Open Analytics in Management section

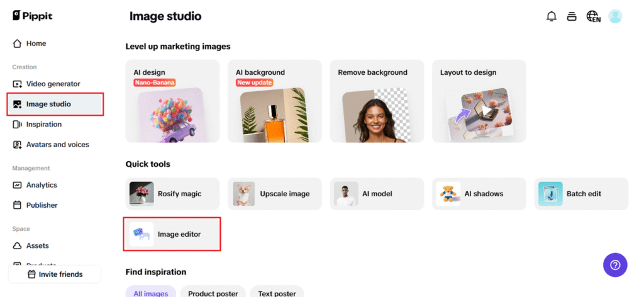coord(42,185)
